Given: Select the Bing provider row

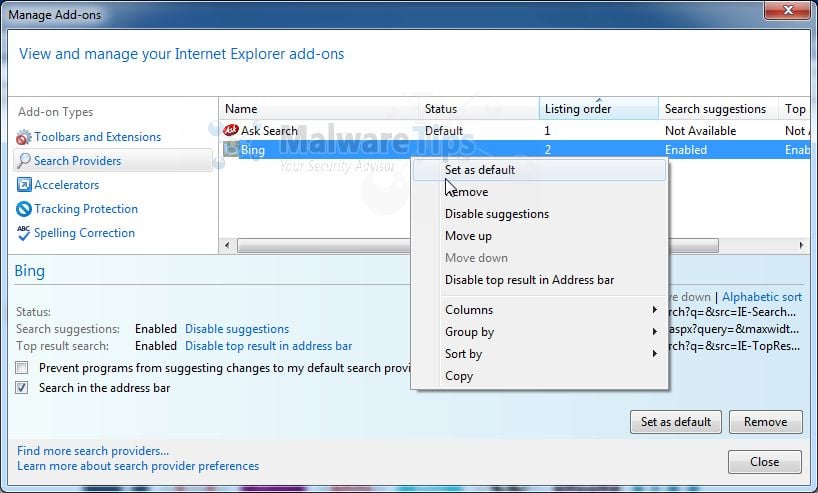Looking at the screenshot, I should 514,150.
